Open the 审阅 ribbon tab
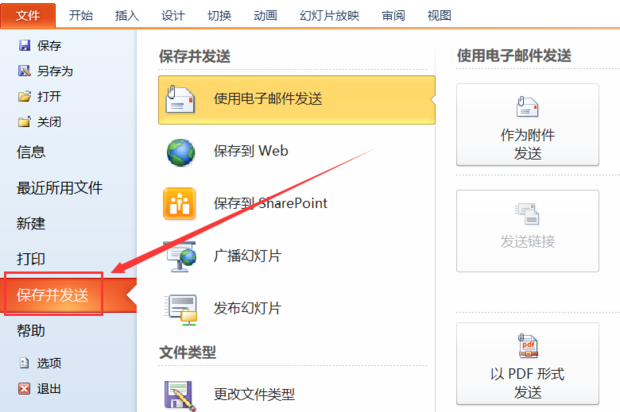Viewport: 620px width, 412px height. 393,15
